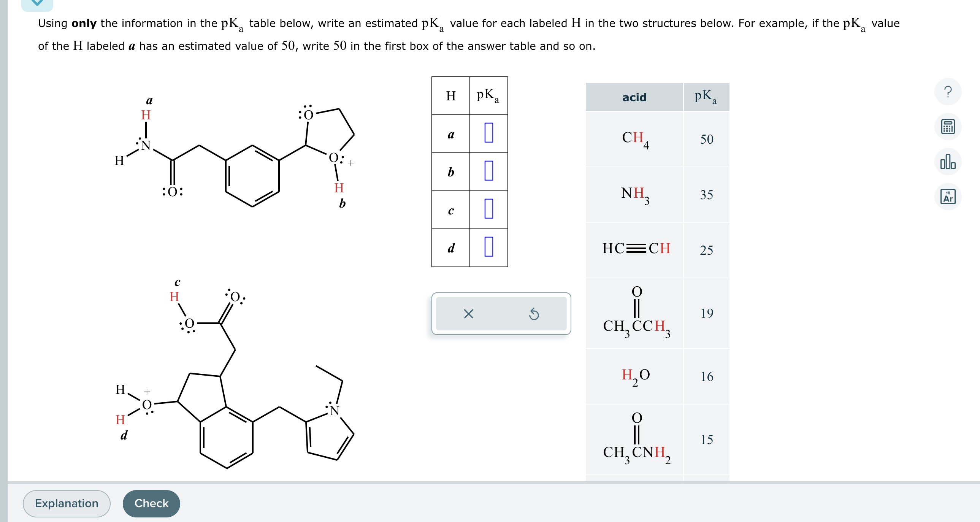This screenshot has width=980, height=522.
Task: Click the H2O row in the pKa table
Action: pyautogui.click(x=657, y=375)
